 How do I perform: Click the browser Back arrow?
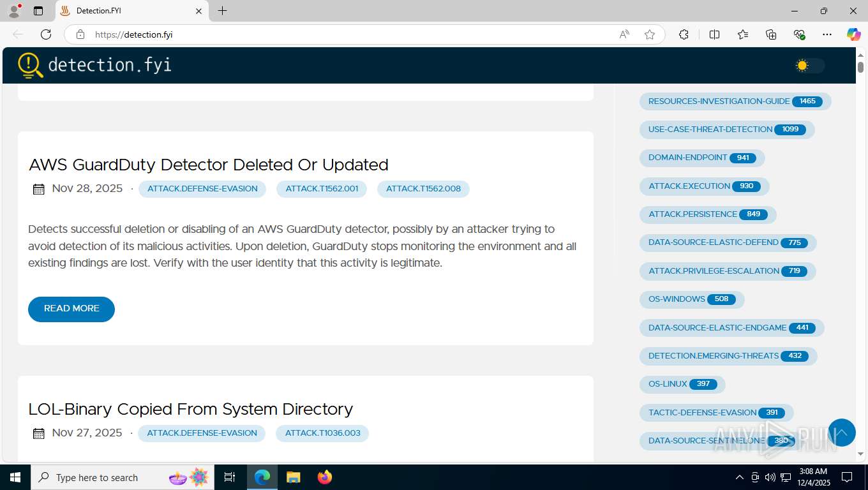tap(18, 34)
